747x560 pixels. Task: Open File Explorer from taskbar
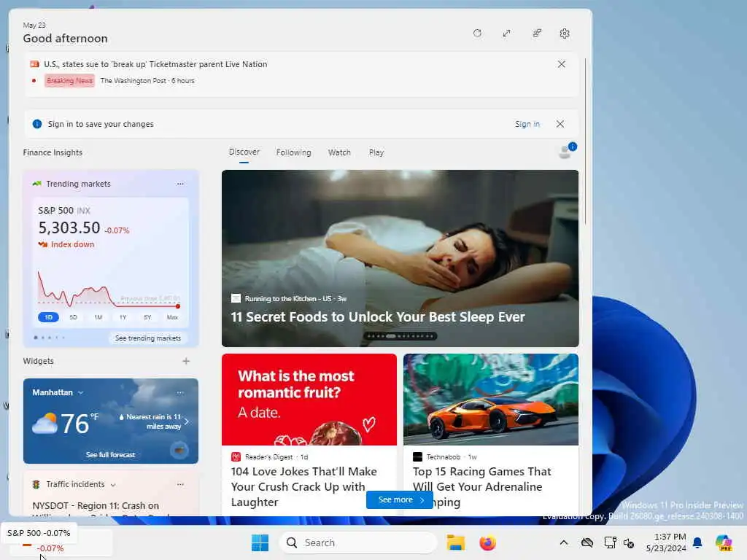coord(455,542)
